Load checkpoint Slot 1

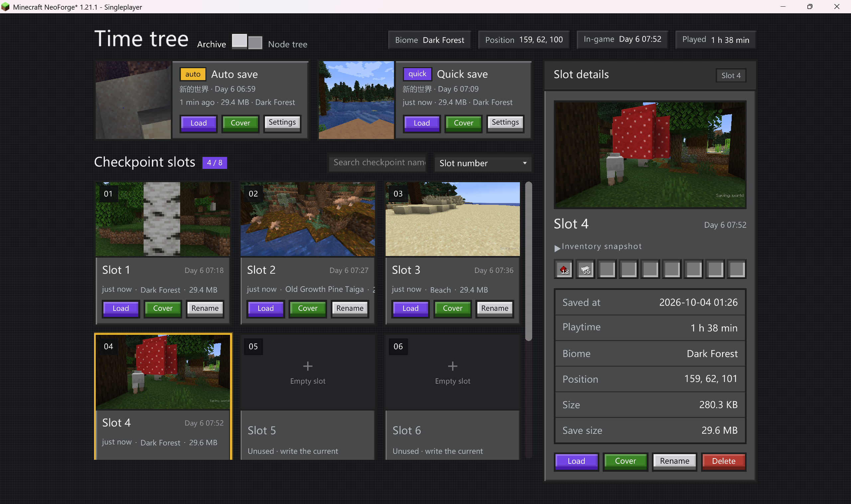point(121,309)
